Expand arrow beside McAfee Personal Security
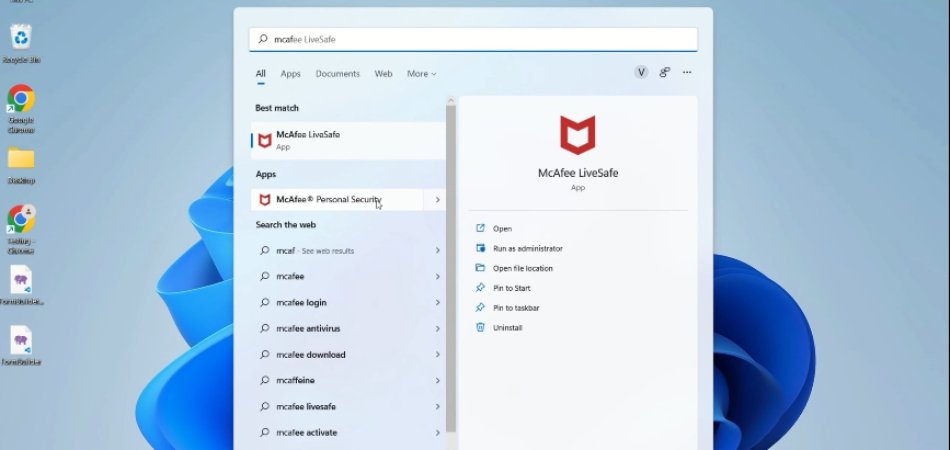The height and width of the screenshot is (450, 950). pyautogui.click(x=437, y=200)
